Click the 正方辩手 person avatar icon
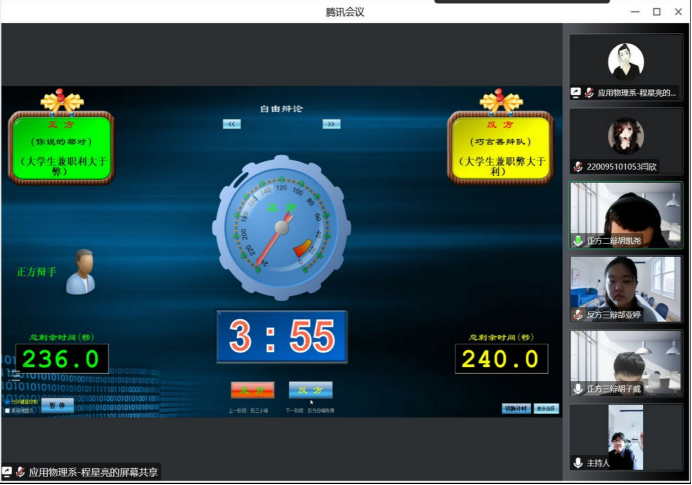Screen dimensions: 692x485 (x=80, y=272)
